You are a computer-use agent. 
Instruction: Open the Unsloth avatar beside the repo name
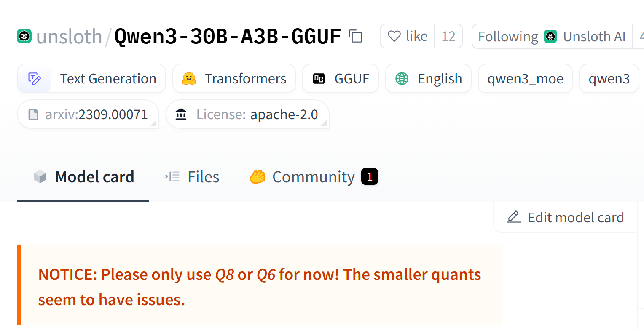tap(24, 36)
